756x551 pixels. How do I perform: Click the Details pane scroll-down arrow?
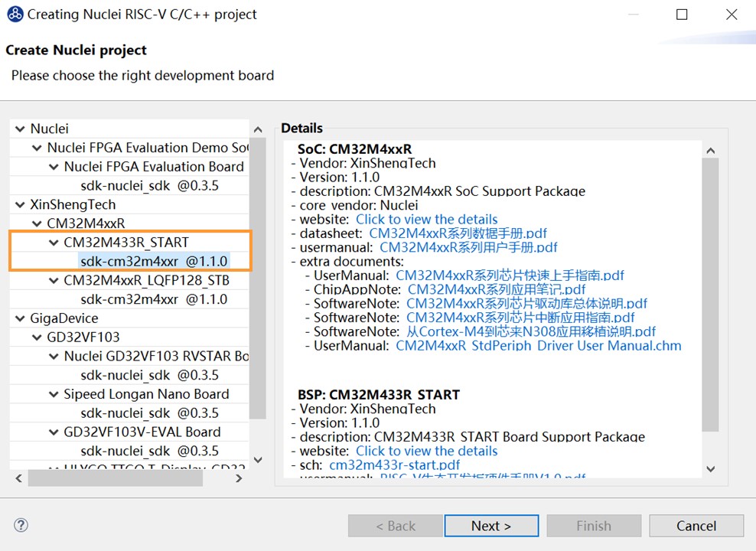point(710,468)
